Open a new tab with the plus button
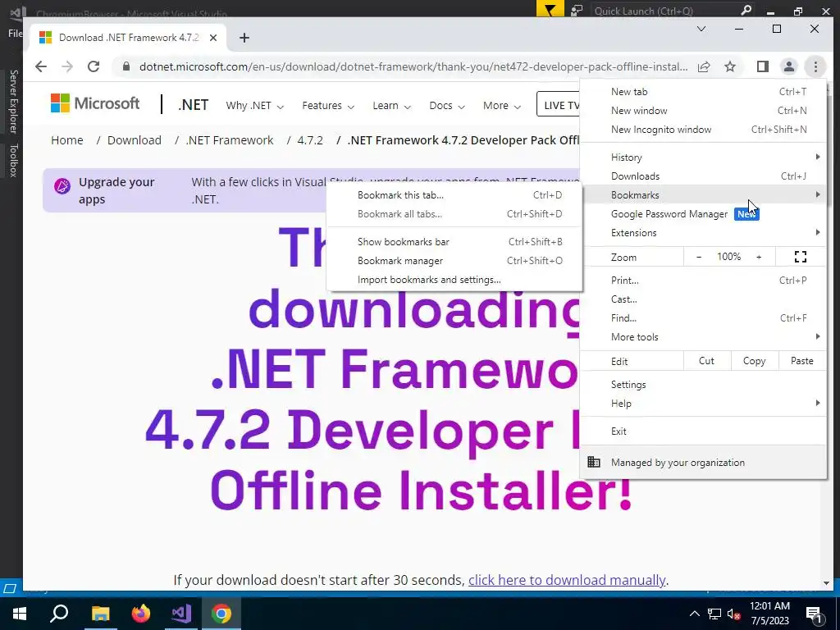Screen dimensions: 840x630 click(244, 38)
